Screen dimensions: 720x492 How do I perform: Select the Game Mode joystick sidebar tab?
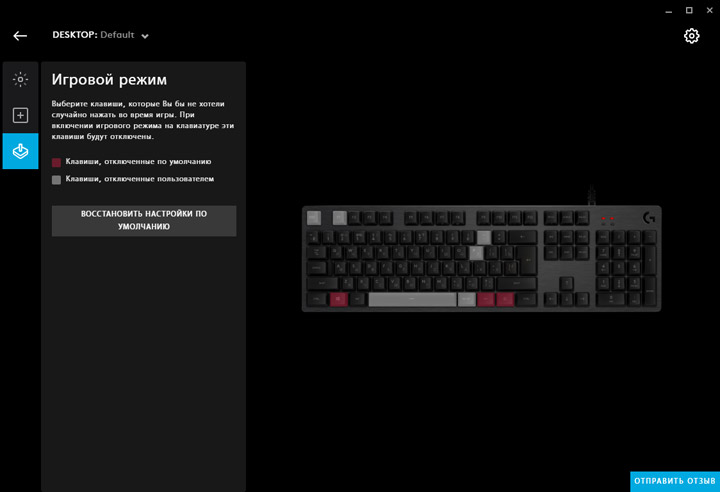(20, 151)
